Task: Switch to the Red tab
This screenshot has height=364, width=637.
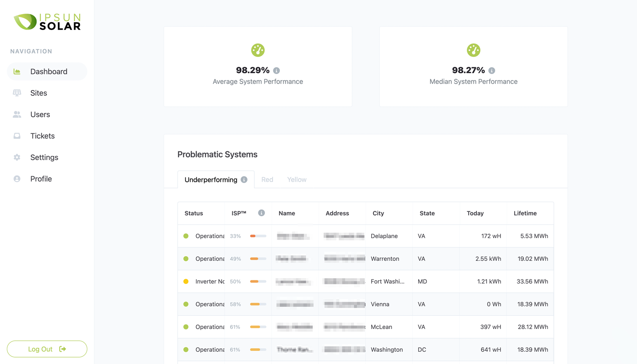Action: coord(267,180)
